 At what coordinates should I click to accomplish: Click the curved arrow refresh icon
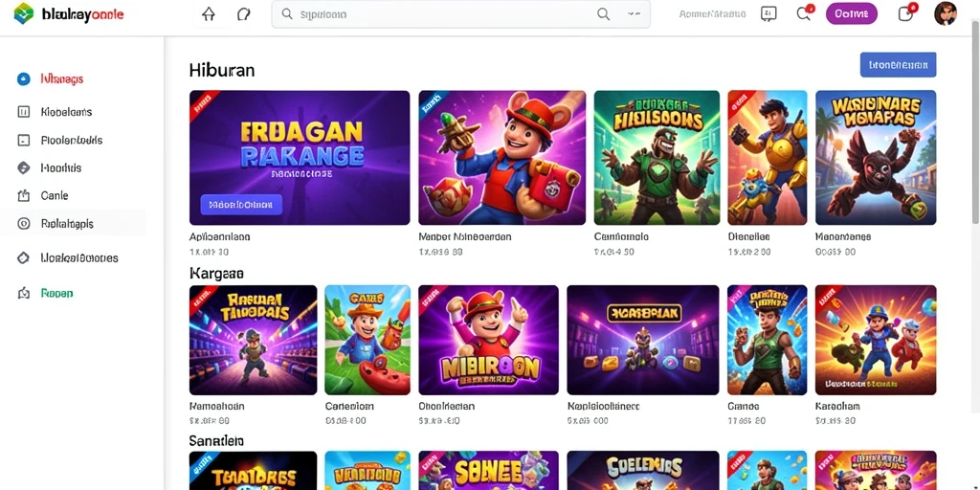click(x=243, y=14)
